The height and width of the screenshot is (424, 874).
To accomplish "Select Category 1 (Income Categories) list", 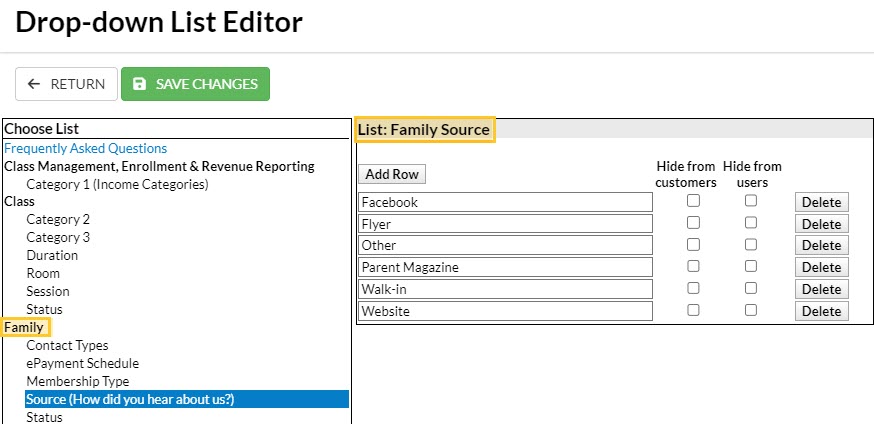I will 117,184.
